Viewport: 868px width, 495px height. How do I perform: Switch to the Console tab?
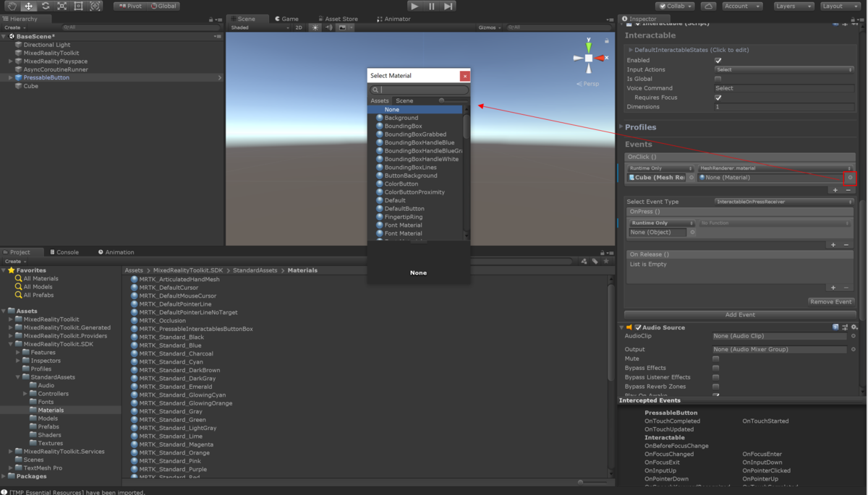(64, 252)
